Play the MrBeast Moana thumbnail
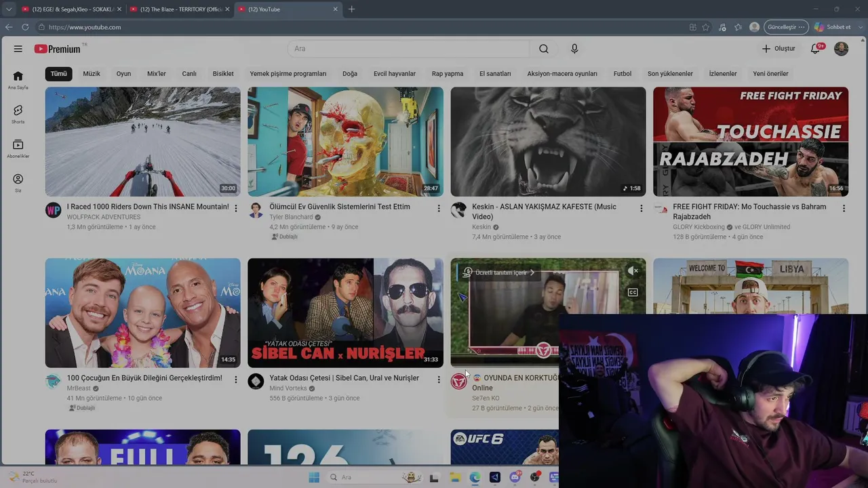The image size is (868, 488). pyautogui.click(x=142, y=313)
